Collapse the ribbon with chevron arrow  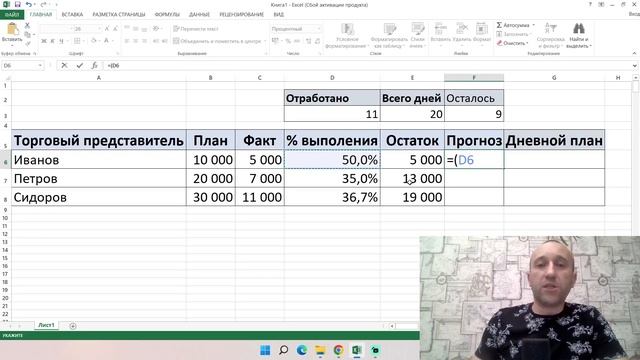pos(634,53)
